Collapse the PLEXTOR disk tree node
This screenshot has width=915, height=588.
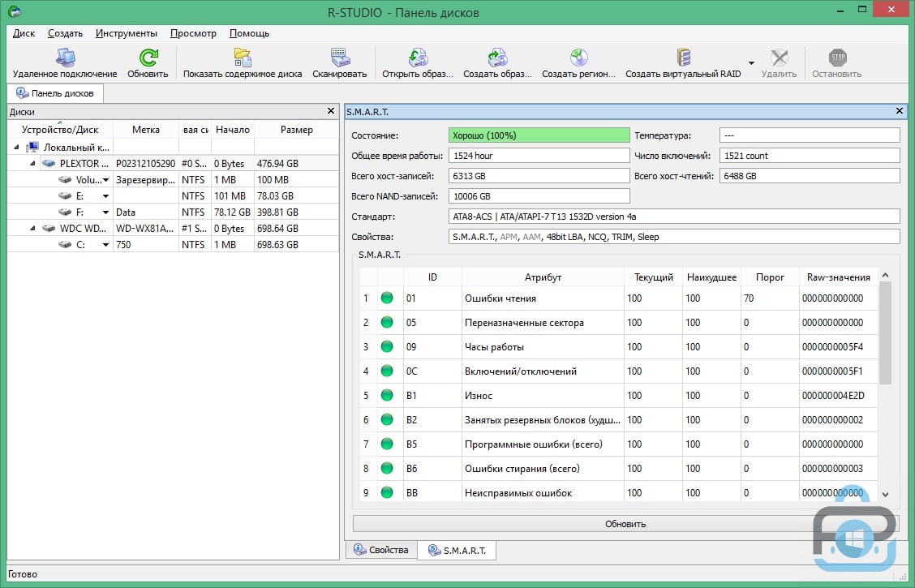coord(32,163)
